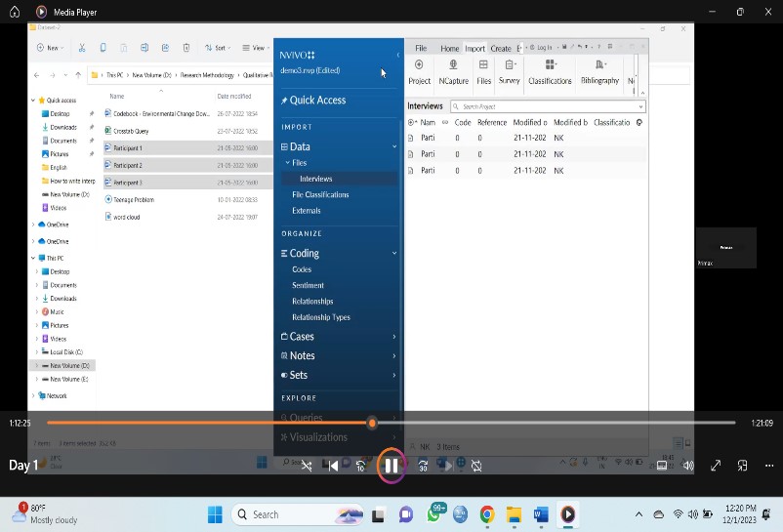
Task: Open the taskbar Search box
Action: point(298,514)
